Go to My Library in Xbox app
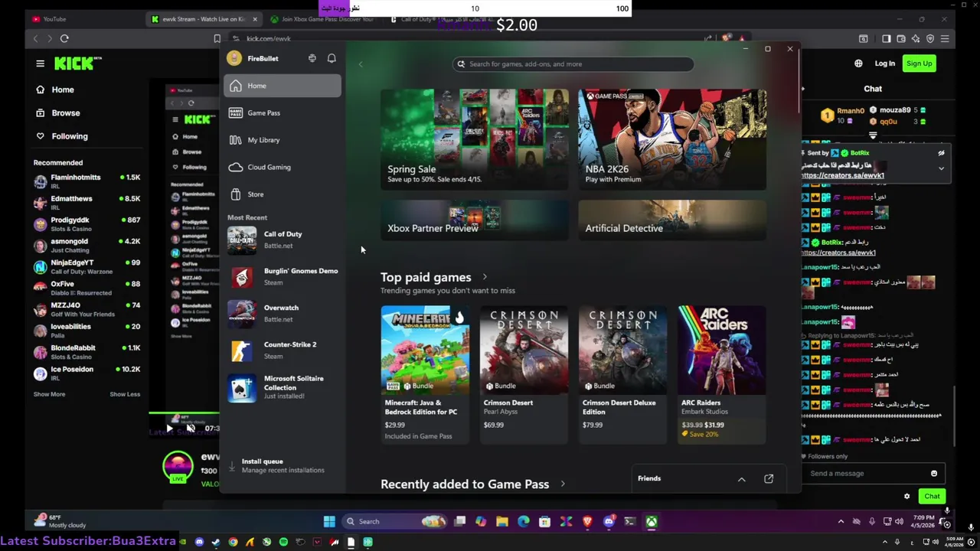Viewport: 980px width, 551px height. [x=283, y=140]
